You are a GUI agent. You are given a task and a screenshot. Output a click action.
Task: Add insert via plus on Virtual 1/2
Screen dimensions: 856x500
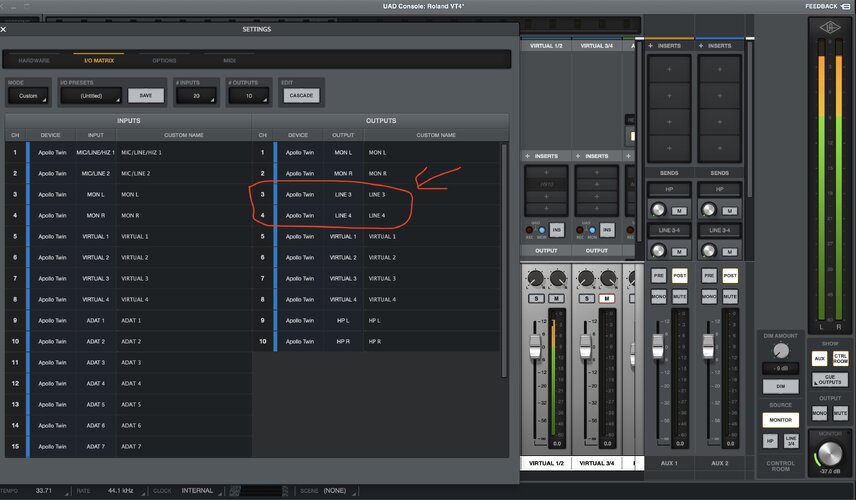coord(527,156)
